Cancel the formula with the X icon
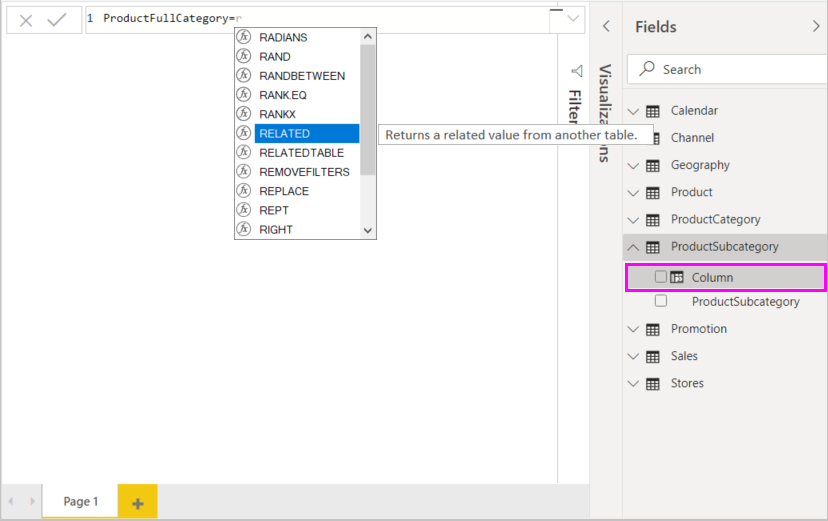Image resolution: width=828 pixels, height=521 pixels. click(26, 20)
